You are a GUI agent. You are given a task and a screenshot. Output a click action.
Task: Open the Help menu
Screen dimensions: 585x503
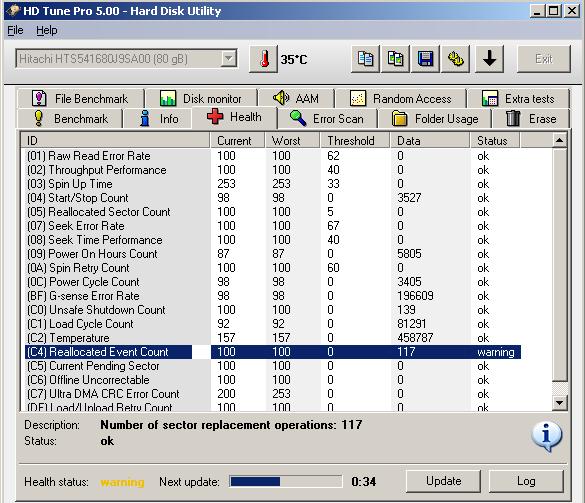47,30
